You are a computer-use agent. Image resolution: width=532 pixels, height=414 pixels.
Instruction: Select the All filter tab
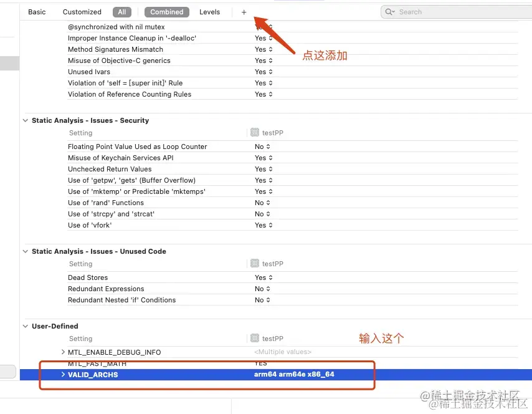(122, 12)
